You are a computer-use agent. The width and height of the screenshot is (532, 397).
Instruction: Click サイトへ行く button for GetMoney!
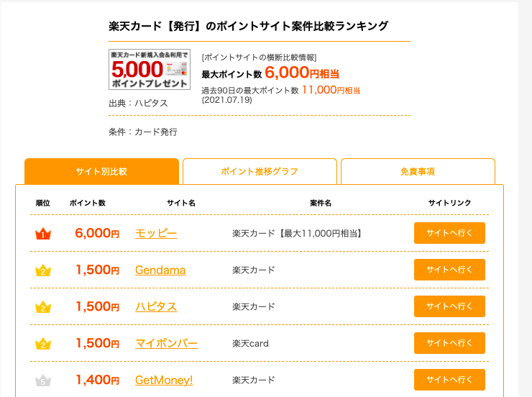tap(449, 380)
